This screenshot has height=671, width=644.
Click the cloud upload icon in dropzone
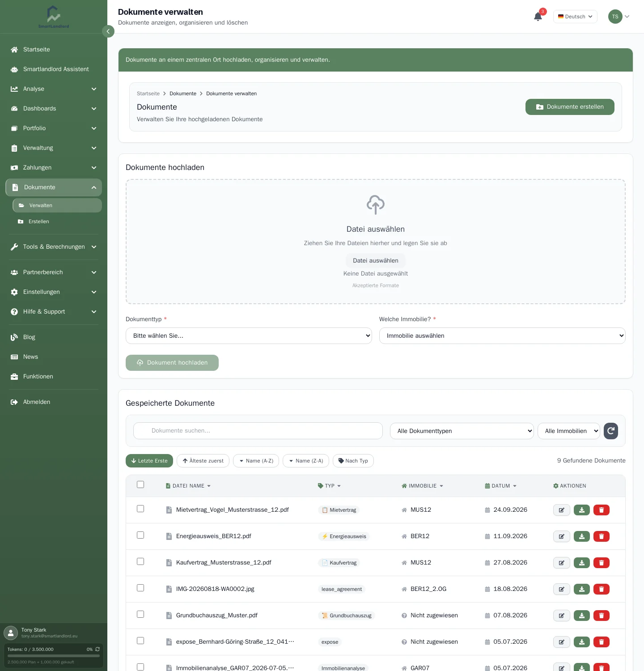tap(376, 205)
